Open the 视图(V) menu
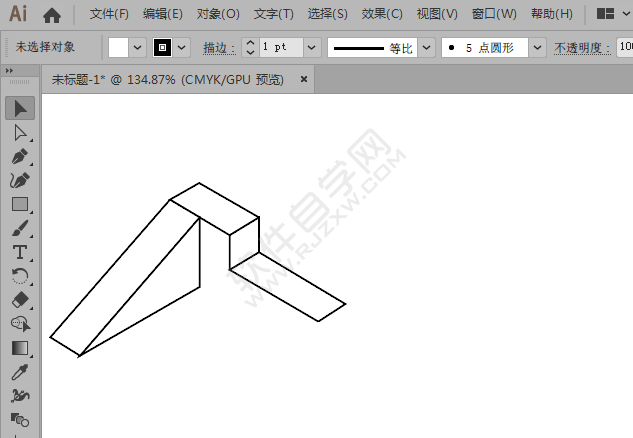This screenshot has width=633, height=438. click(x=437, y=14)
